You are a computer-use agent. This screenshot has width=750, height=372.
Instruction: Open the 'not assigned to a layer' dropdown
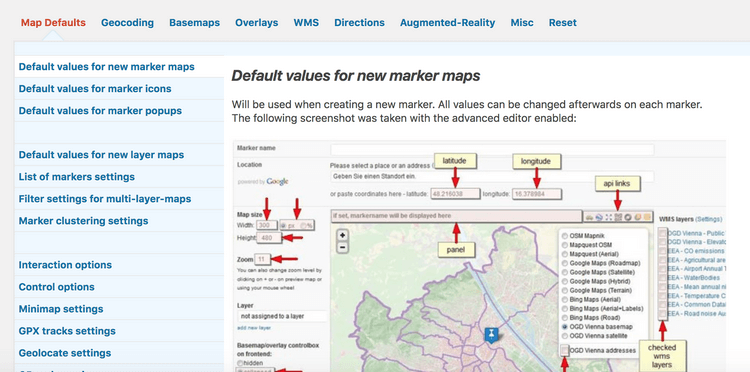(282, 316)
